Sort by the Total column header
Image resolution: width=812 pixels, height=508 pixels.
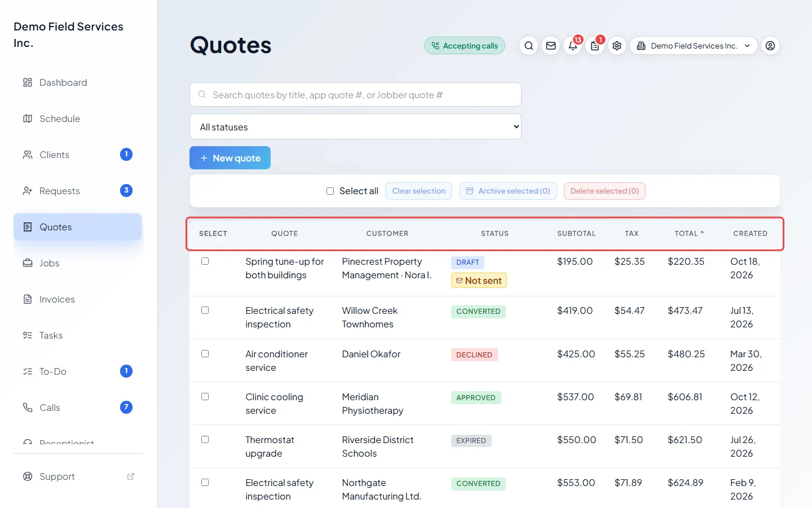[x=689, y=233]
